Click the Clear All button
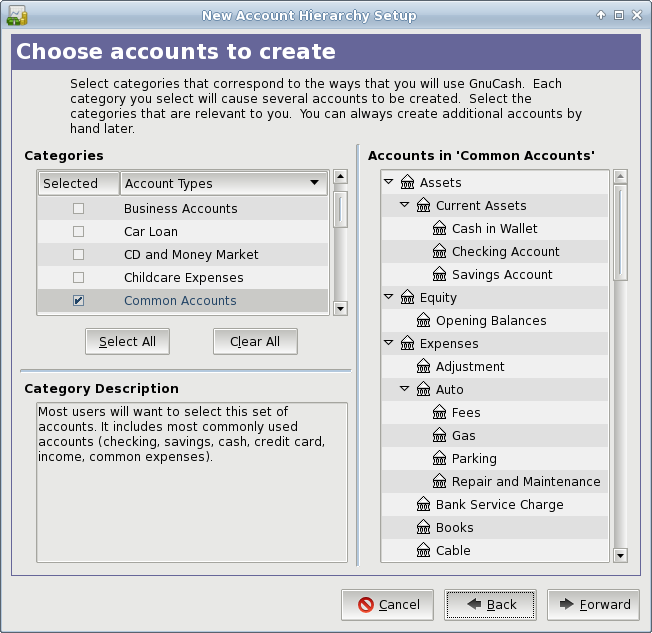 pos(255,341)
